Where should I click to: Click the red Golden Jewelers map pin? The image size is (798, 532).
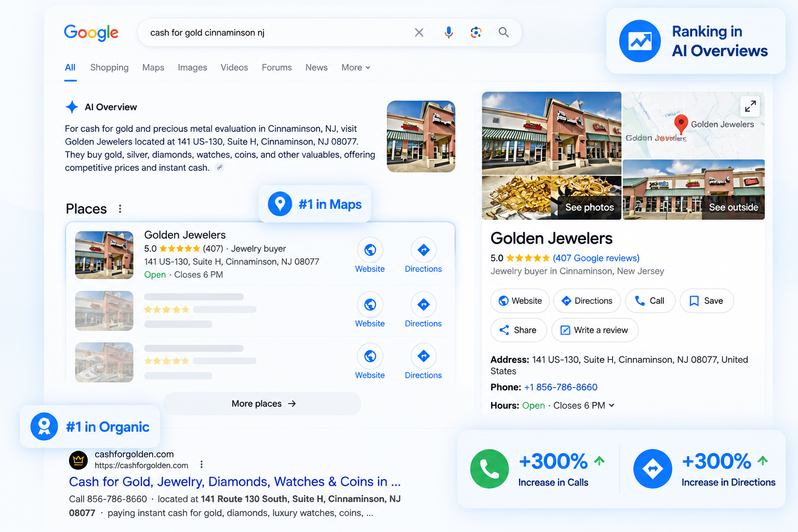point(681,124)
